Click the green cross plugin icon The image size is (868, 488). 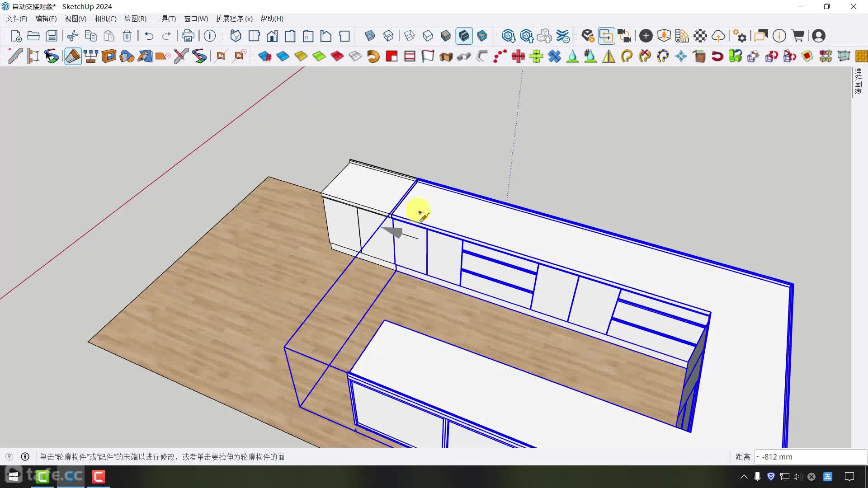[x=536, y=56]
